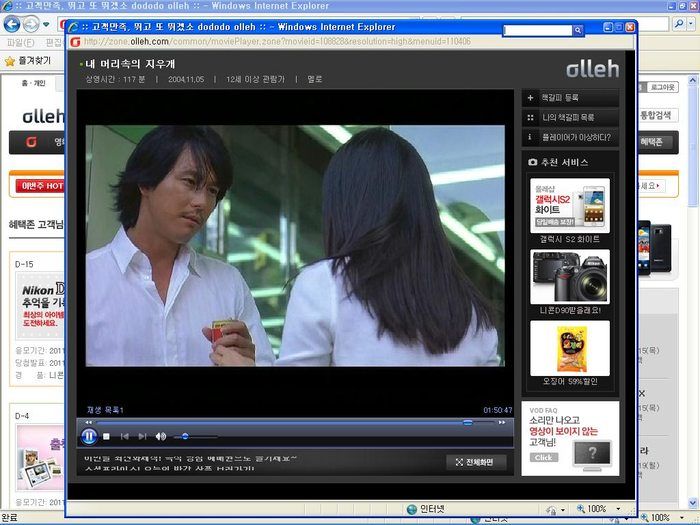Add a bookmark via 책갈피 등록
The height and width of the screenshot is (525, 700).
[570, 97]
